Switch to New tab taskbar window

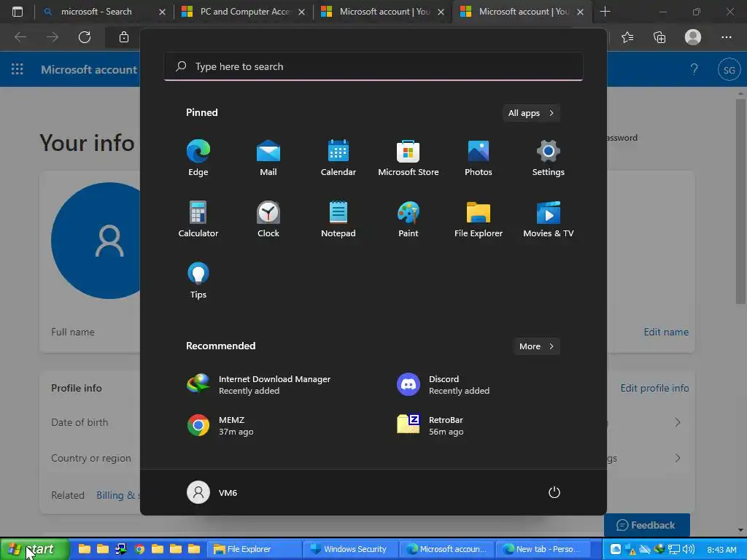pos(543,549)
